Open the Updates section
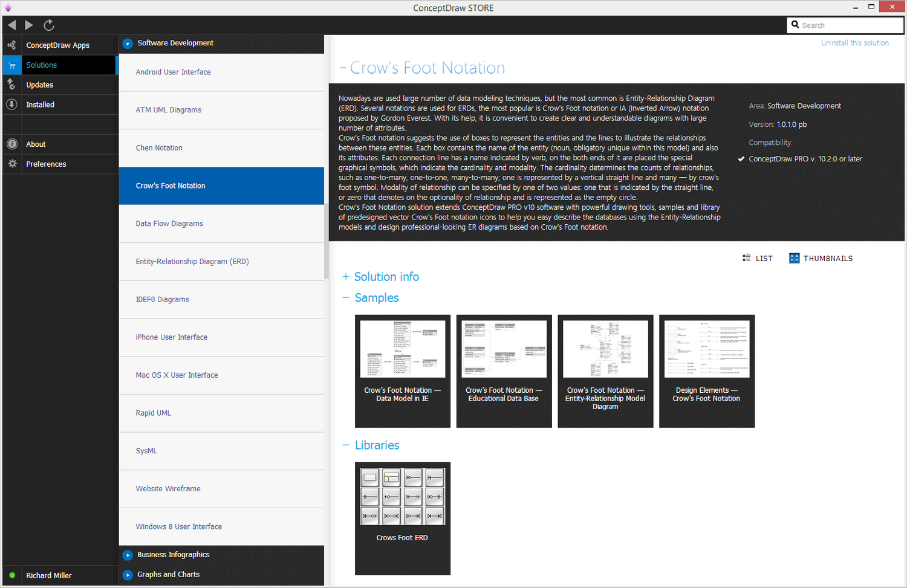Image resolution: width=907 pixels, height=588 pixels. 60,85
